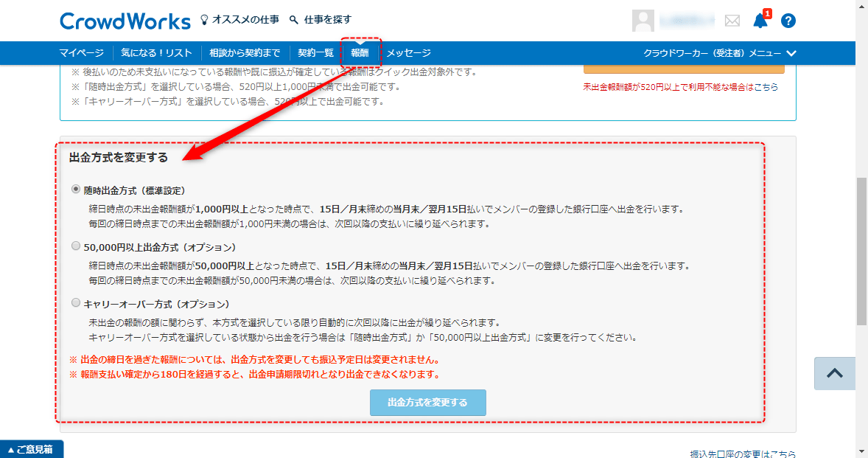The width and height of the screenshot is (868, 458).
Task: Click the help question mark icon
Action: [788, 21]
